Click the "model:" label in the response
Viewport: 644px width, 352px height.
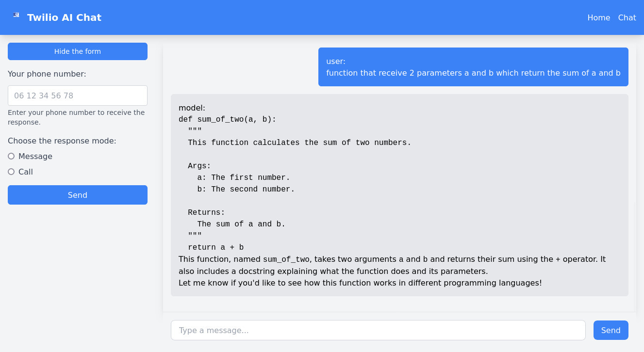pos(192,108)
